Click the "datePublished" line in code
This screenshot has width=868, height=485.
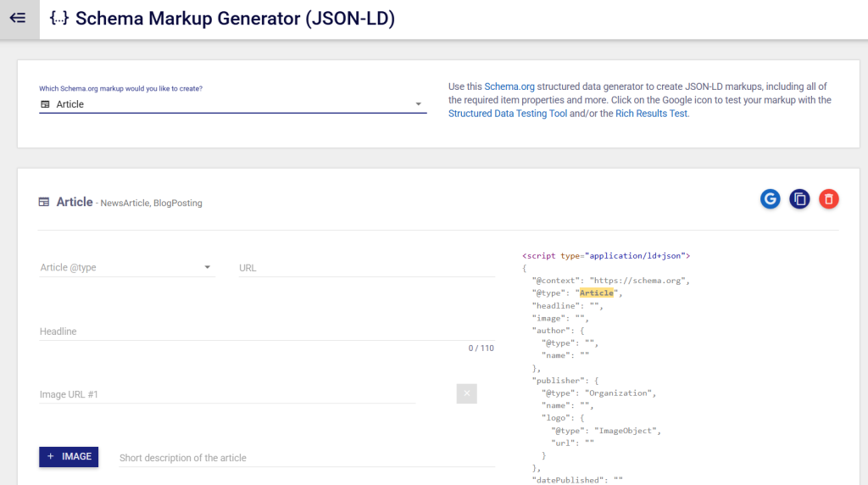click(x=577, y=480)
